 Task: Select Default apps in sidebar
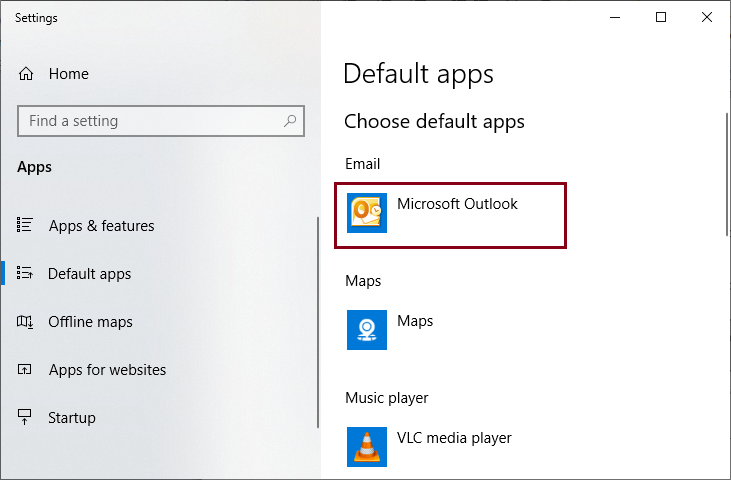pos(90,274)
